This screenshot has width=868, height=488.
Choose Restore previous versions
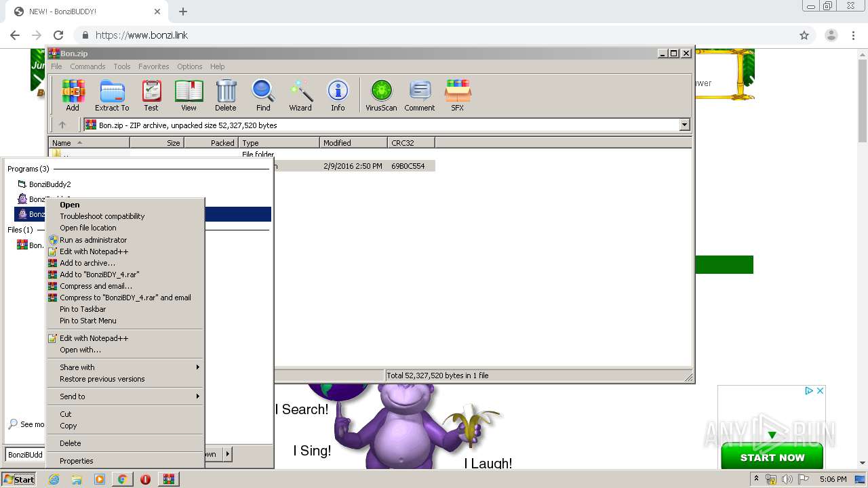click(x=125, y=379)
